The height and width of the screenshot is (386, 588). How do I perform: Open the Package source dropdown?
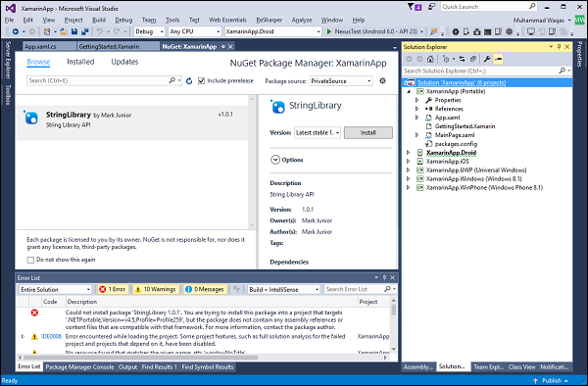click(341, 81)
